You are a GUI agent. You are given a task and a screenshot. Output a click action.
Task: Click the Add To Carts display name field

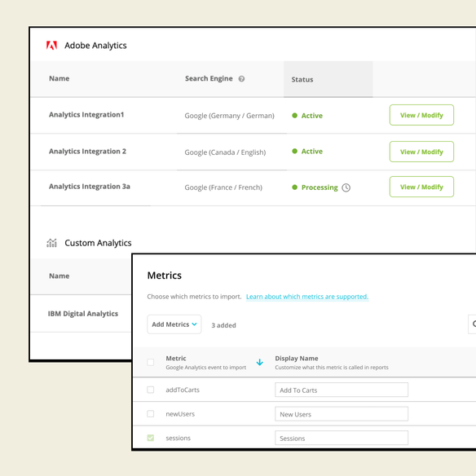pos(342,390)
